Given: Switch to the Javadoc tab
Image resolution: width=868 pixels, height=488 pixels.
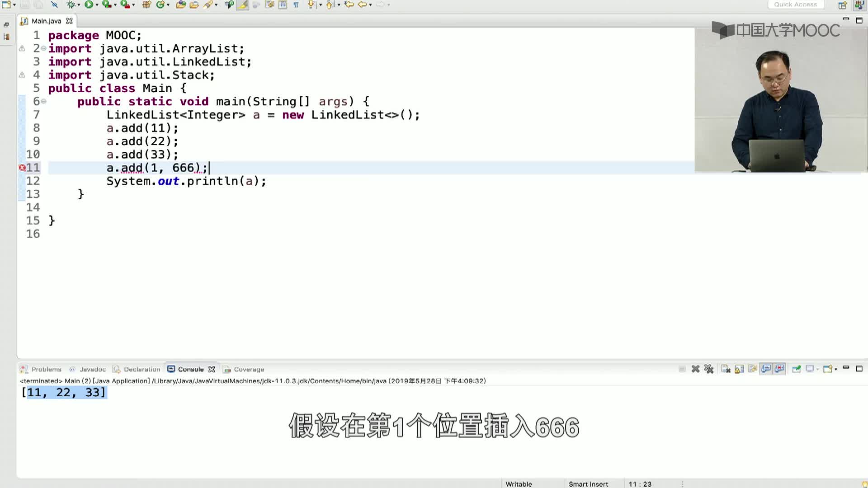Looking at the screenshot, I should click(87, 369).
